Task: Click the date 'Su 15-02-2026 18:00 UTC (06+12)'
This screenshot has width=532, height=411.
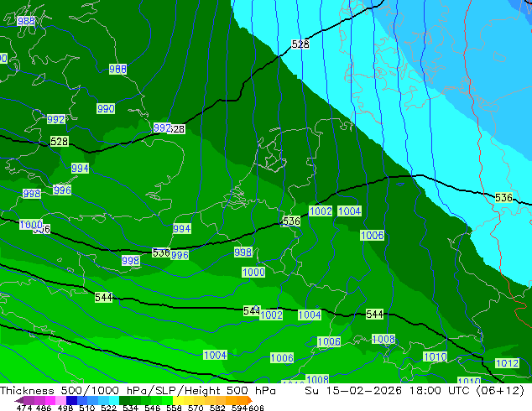Action: (x=415, y=390)
